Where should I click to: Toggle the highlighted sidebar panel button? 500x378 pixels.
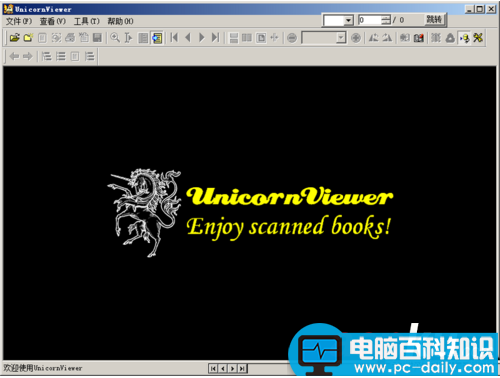[x=157, y=38]
